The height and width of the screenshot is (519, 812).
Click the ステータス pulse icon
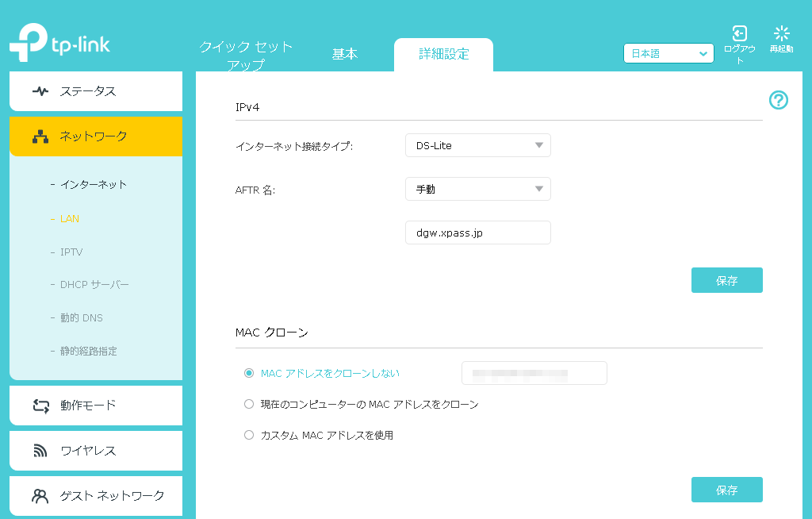(x=40, y=91)
